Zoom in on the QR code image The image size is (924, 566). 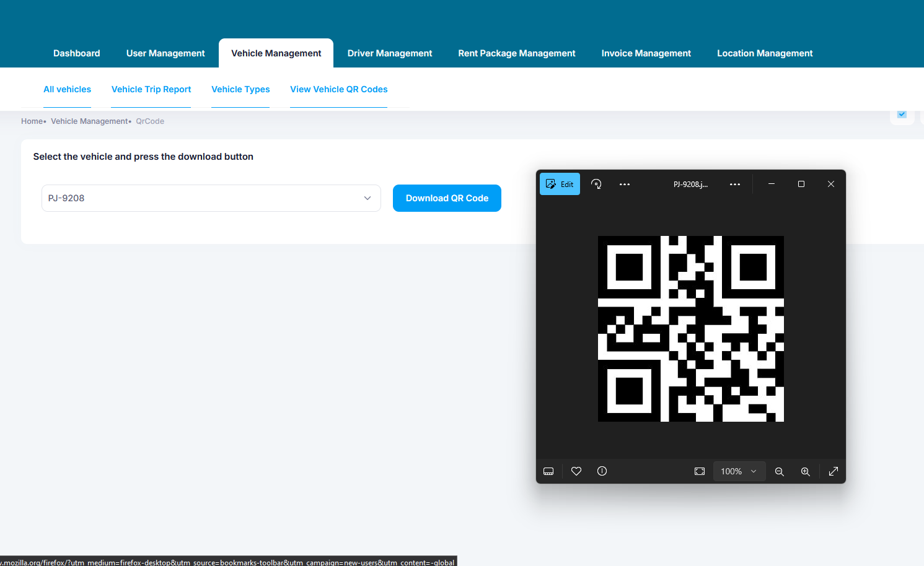click(x=806, y=471)
